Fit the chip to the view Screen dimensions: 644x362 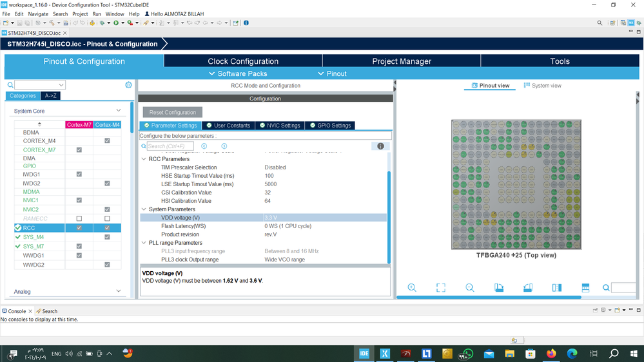click(441, 288)
